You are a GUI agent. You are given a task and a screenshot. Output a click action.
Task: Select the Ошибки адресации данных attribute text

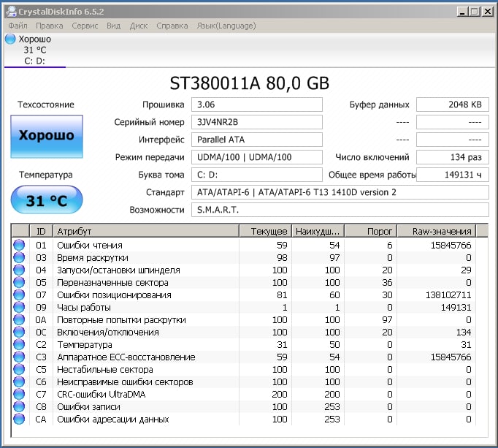112,419
